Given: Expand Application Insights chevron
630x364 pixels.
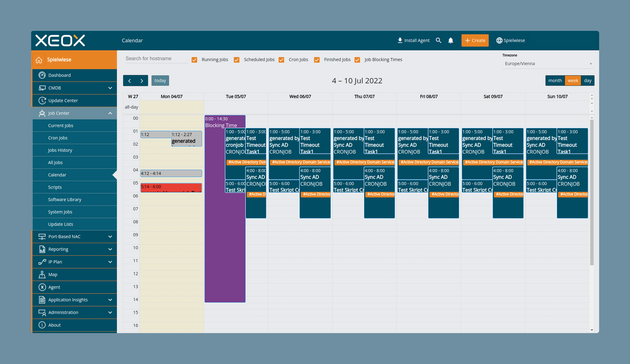Looking at the screenshot, I should click(110, 300).
